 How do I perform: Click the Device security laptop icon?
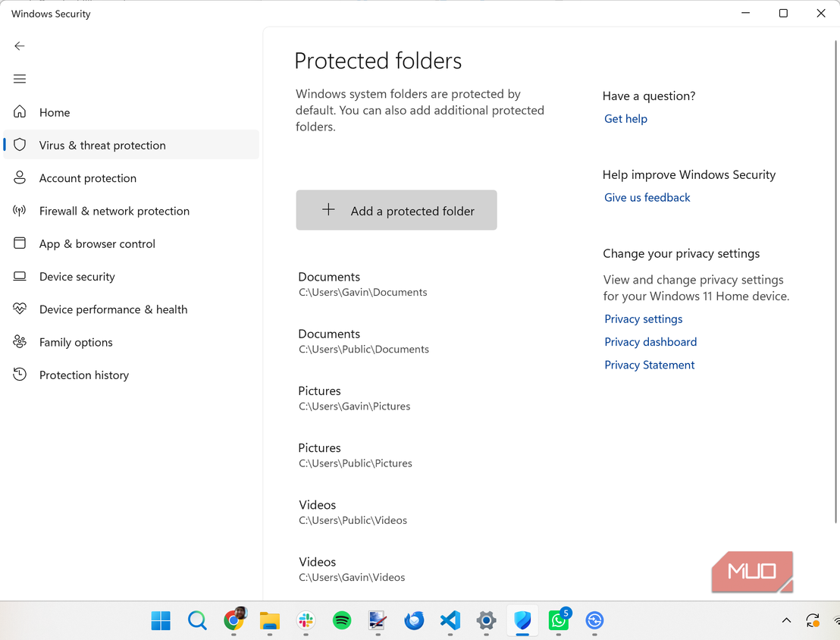20,276
